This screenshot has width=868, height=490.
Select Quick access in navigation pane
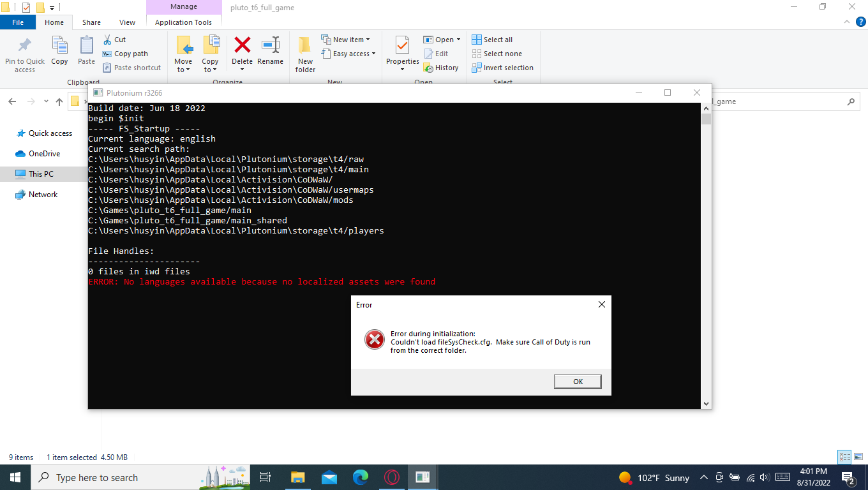44,133
